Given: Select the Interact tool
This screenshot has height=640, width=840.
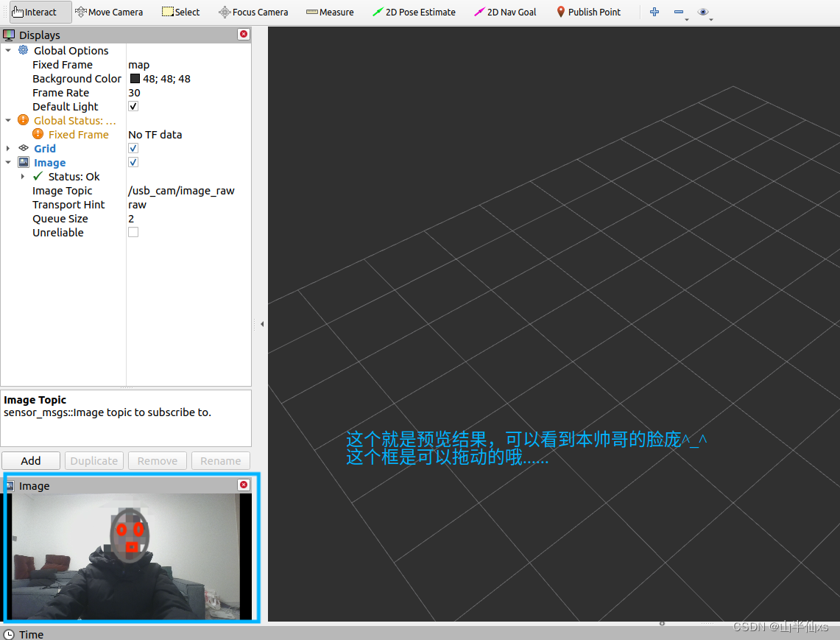Looking at the screenshot, I should [x=40, y=12].
